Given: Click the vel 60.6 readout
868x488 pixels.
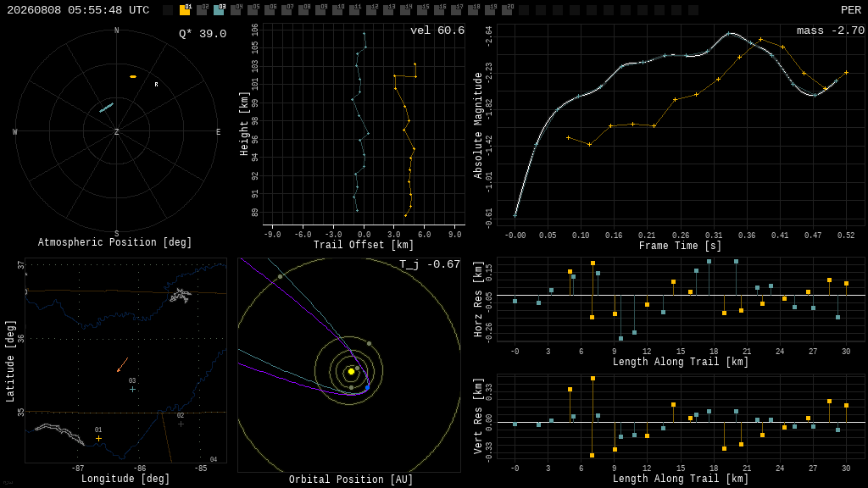Looking at the screenshot, I should [437, 30].
